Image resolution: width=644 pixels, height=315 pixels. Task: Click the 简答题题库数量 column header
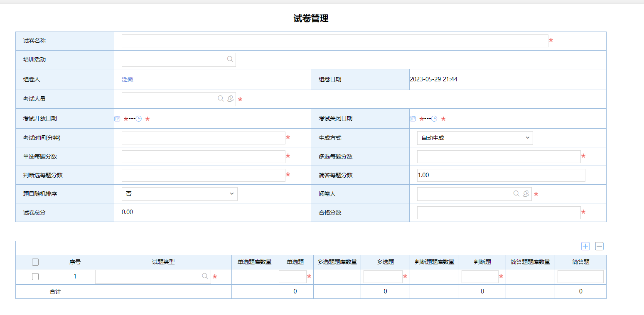pos(530,262)
